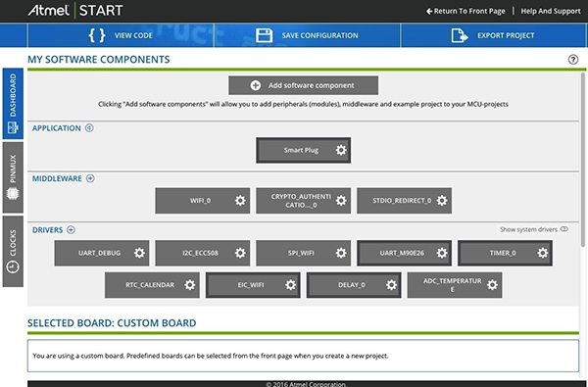Click the Export Project document arrow icon

coord(460,35)
